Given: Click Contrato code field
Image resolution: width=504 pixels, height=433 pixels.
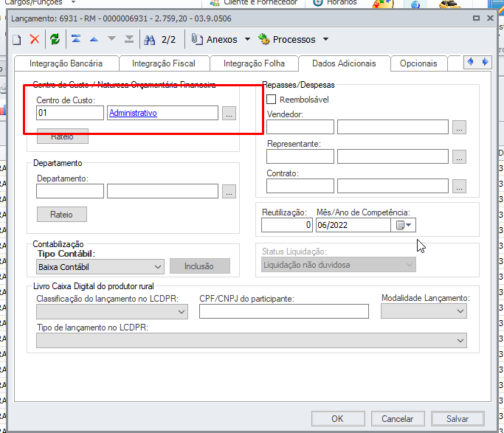Looking at the screenshot, I should pyautogui.click(x=300, y=186).
